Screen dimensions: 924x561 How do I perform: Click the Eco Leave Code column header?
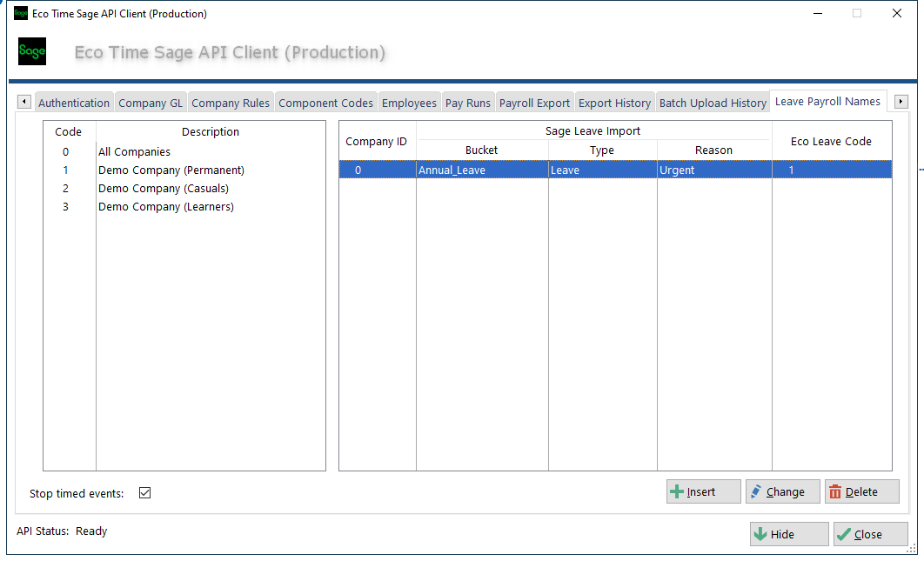click(831, 141)
